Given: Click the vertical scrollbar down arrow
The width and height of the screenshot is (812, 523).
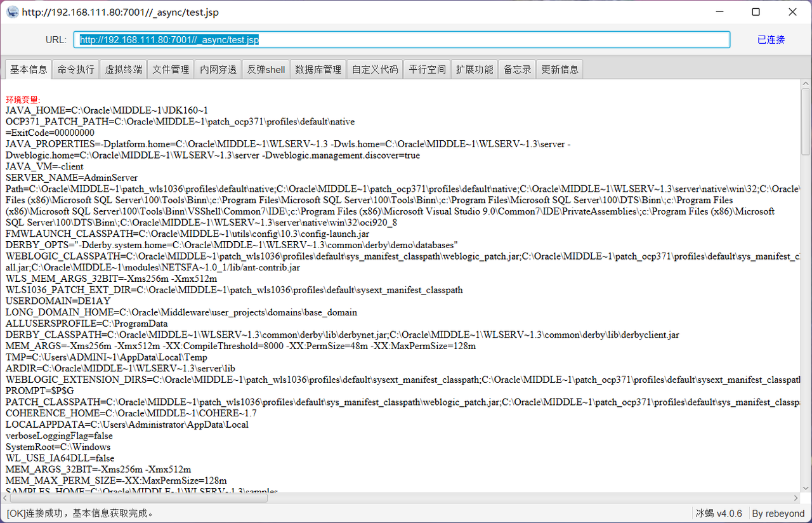Looking at the screenshot, I should tap(806, 489).
